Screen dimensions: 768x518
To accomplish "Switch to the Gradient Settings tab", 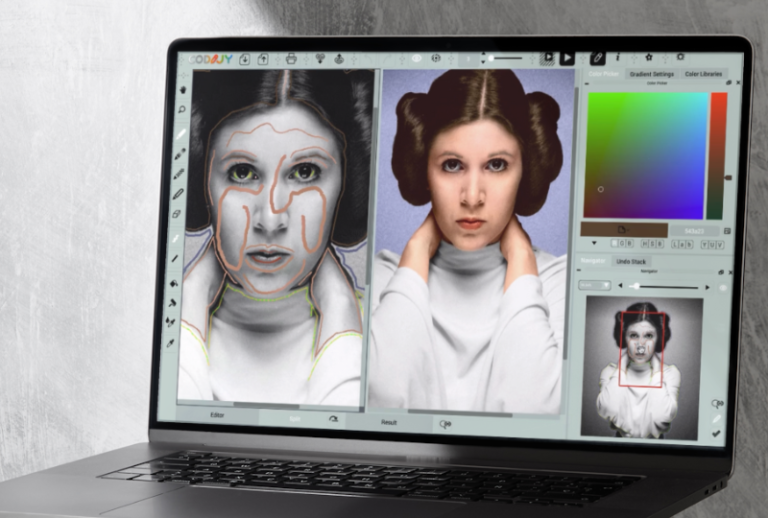I will (x=650, y=74).
